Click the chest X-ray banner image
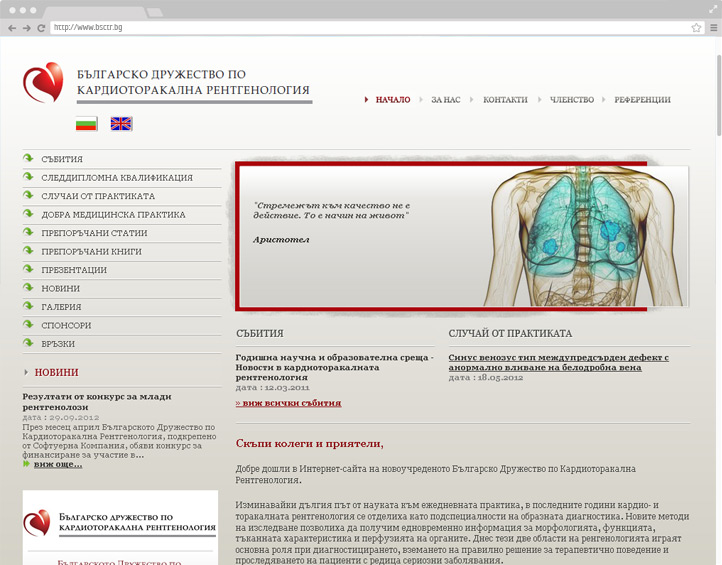Screen dimensions: 722x565 click(x=585, y=236)
